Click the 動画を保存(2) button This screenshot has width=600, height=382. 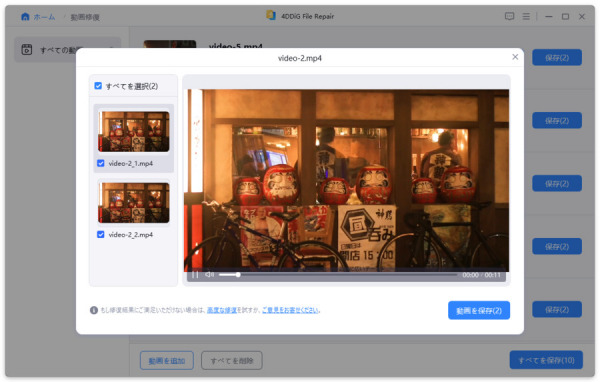479,310
